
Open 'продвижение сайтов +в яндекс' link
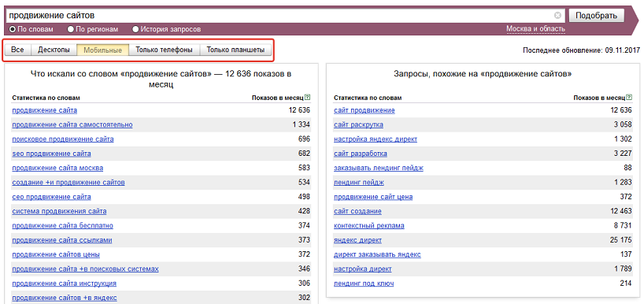click(x=65, y=298)
